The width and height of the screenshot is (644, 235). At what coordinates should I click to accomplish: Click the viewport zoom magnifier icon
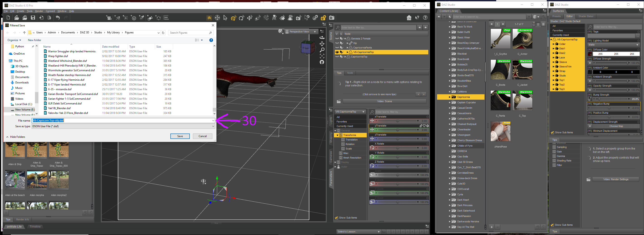(322, 50)
